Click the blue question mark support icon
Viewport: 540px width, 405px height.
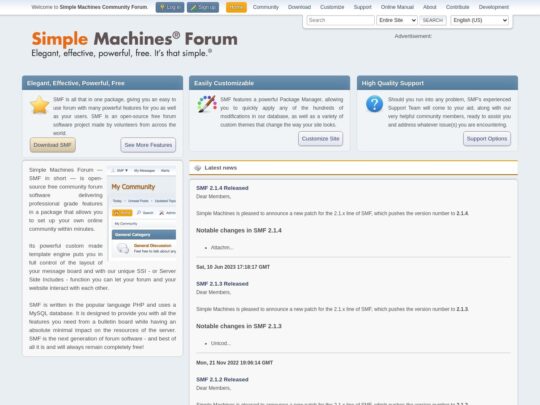click(x=374, y=104)
